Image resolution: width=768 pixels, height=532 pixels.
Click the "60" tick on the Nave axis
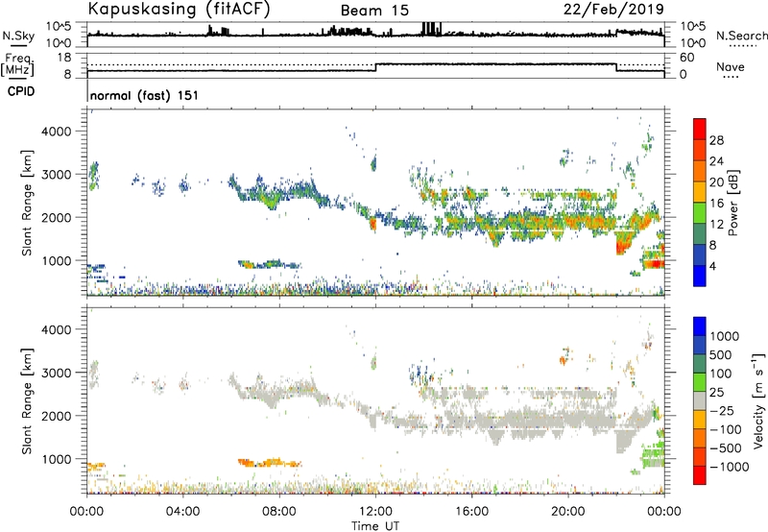point(687,58)
